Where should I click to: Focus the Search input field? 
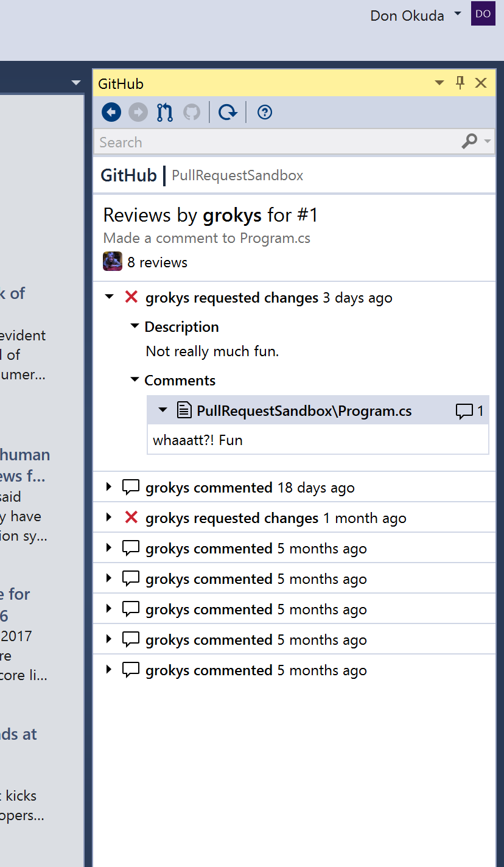278,142
